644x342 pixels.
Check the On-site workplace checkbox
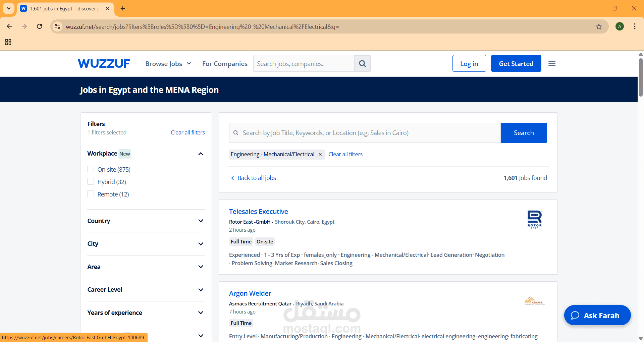tap(91, 169)
